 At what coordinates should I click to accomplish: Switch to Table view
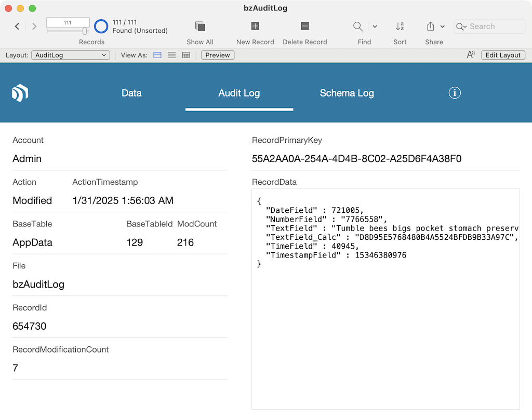click(186, 55)
